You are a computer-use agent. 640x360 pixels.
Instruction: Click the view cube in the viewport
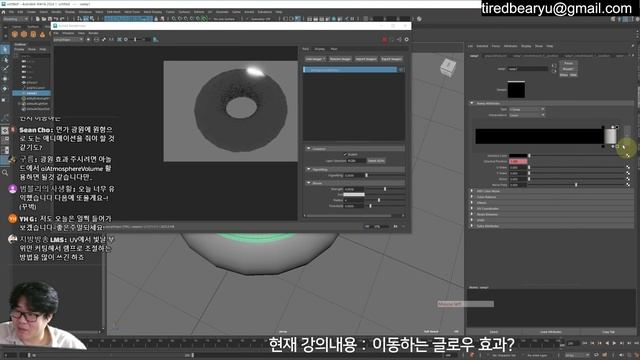tap(448, 68)
